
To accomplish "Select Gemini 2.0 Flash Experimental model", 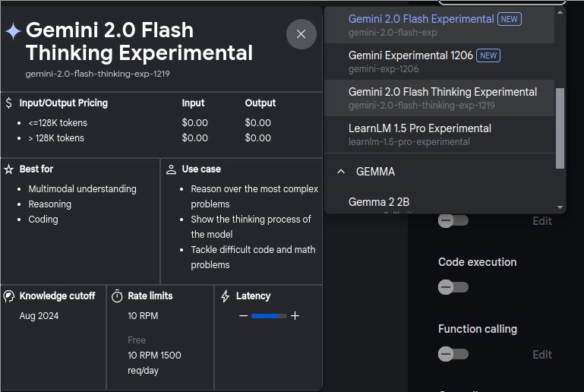I will 421,19.
